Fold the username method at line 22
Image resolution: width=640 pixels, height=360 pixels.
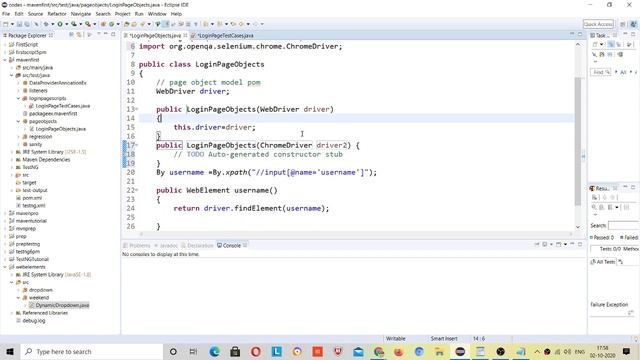(x=137, y=190)
